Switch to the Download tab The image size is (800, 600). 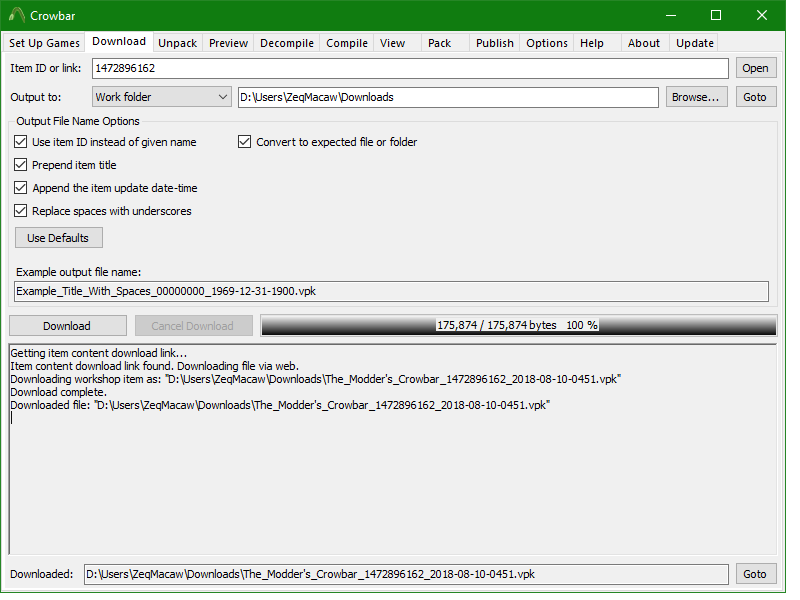(x=119, y=42)
